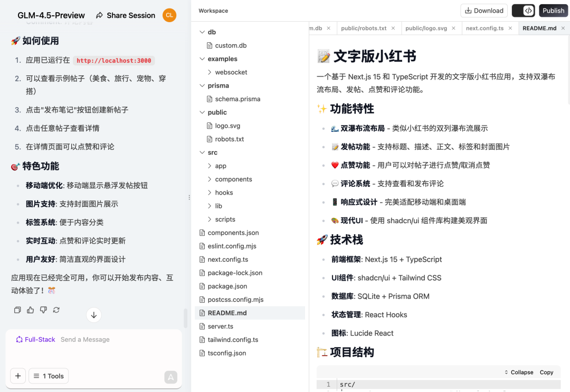Switch to the next.config.ts tab
Viewport: 570px width, 392px height.
[484, 28]
